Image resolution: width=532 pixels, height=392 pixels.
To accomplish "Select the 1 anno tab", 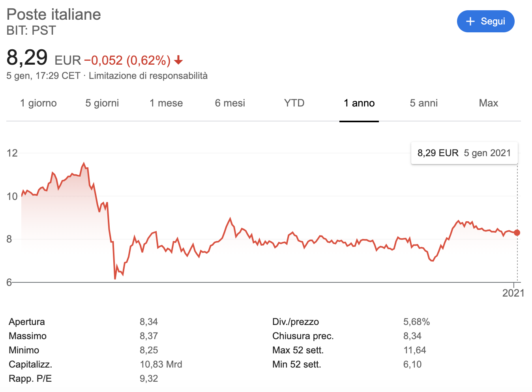I will 359,103.
